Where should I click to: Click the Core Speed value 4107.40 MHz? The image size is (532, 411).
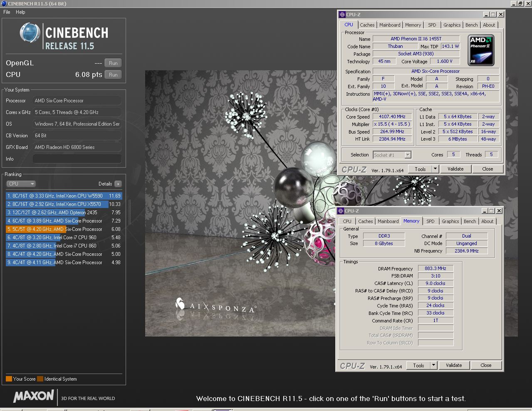pos(392,117)
